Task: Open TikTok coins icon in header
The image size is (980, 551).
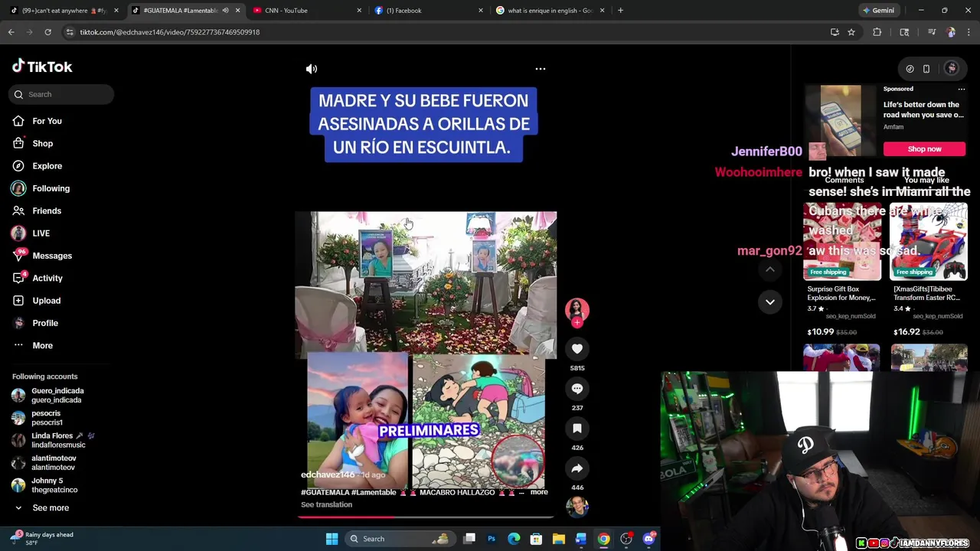Action: point(910,69)
